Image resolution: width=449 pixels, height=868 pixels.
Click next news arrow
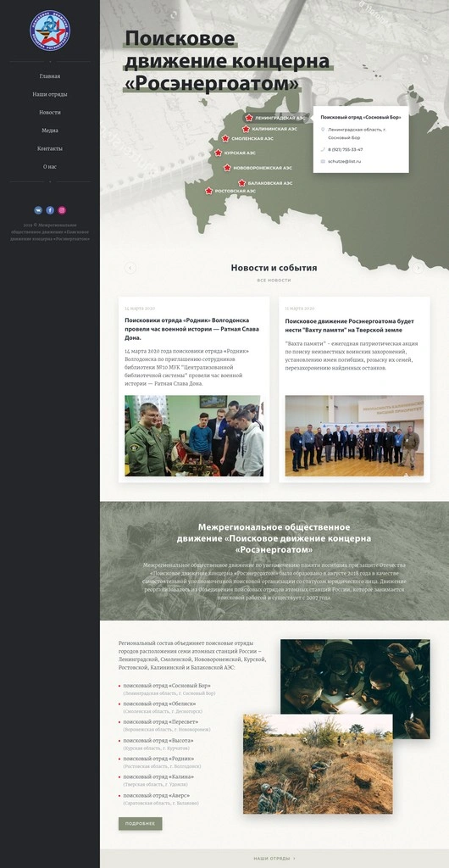419,268
